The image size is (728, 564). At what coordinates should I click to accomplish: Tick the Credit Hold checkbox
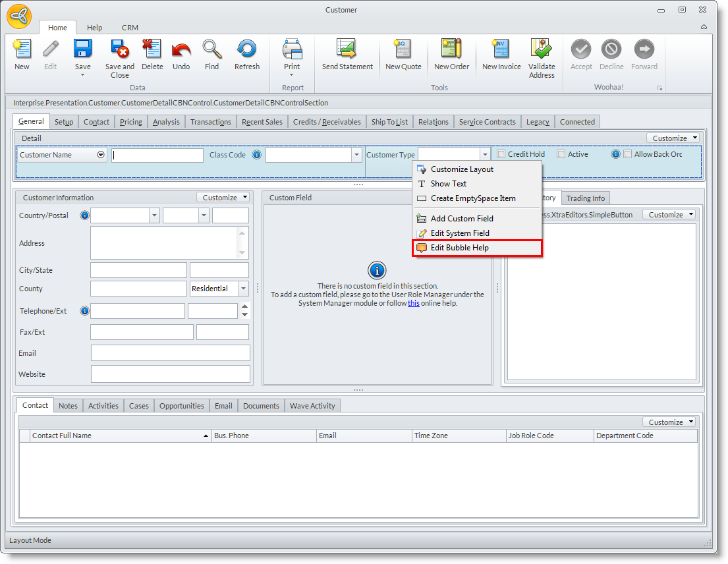coord(501,154)
